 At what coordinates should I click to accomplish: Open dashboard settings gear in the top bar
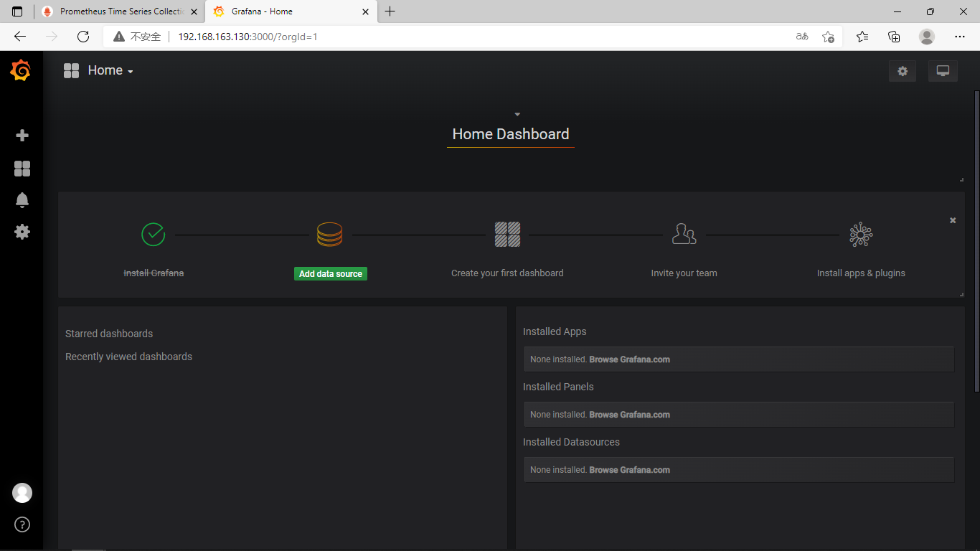point(903,71)
